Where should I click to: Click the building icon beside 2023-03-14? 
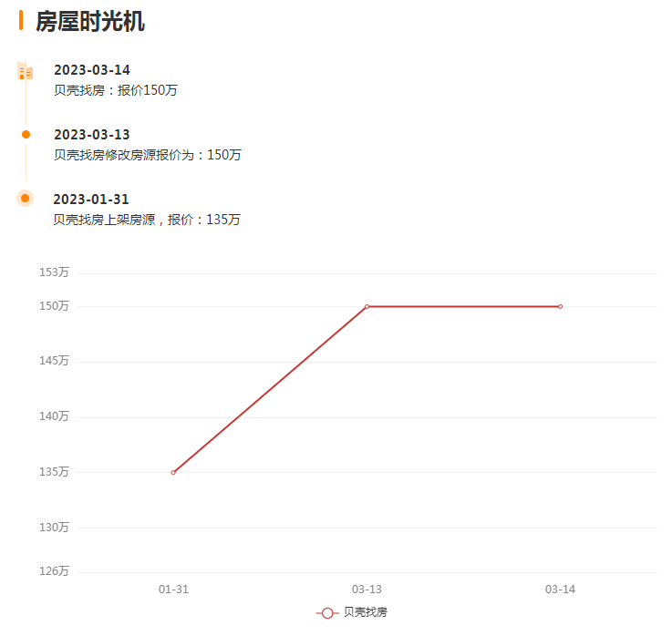(26, 71)
